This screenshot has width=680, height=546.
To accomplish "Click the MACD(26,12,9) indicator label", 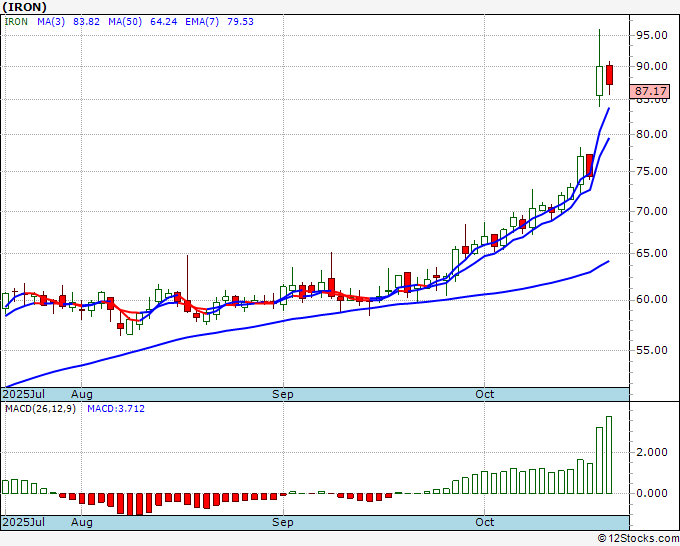I will [40, 409].
